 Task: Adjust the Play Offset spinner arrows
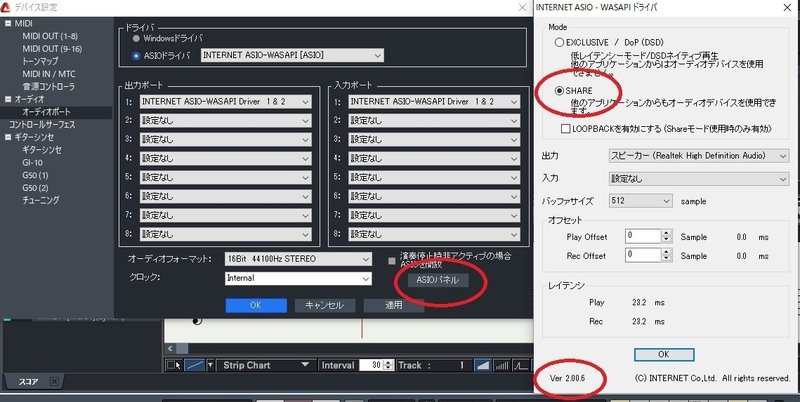667,236
